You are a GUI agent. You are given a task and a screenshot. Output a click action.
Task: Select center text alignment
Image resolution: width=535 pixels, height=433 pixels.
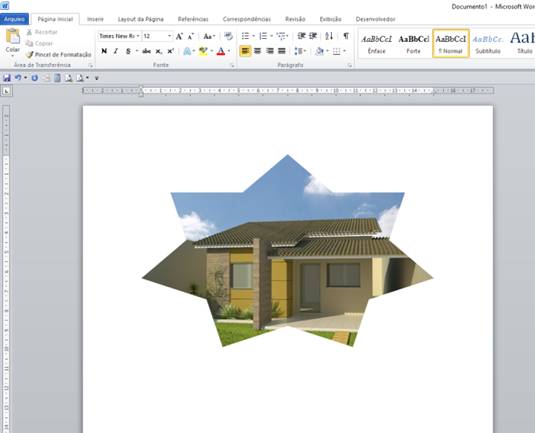click(258, 51)
